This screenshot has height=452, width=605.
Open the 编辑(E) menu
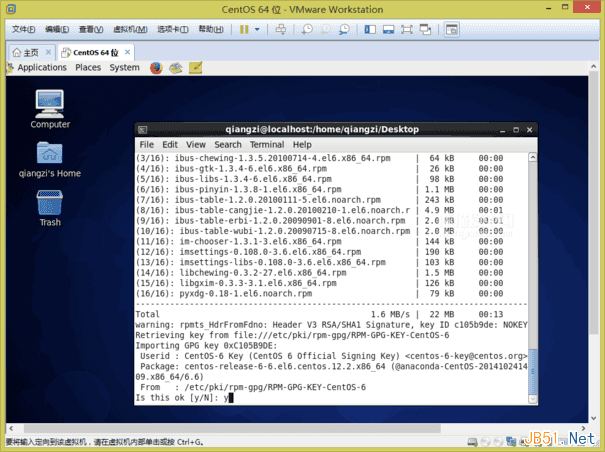point(57,29)
